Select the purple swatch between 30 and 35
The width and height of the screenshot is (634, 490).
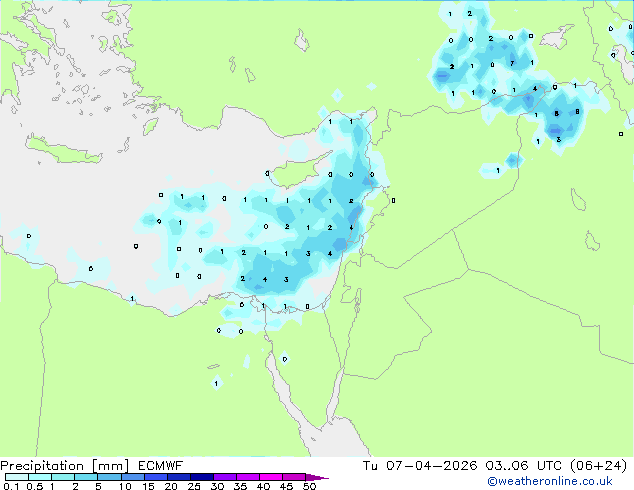[x=224, y=477]
